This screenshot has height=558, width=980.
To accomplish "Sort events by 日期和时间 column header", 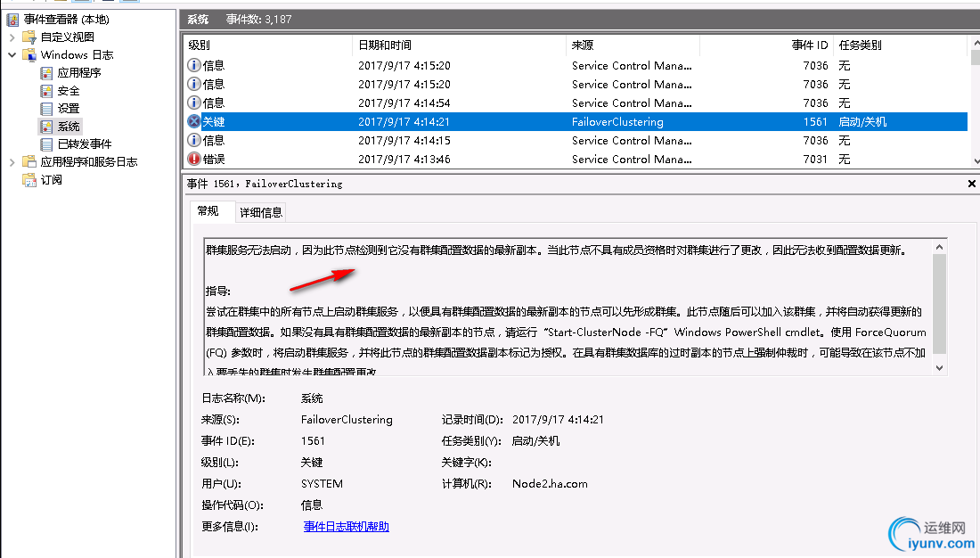I will (460, 45).
